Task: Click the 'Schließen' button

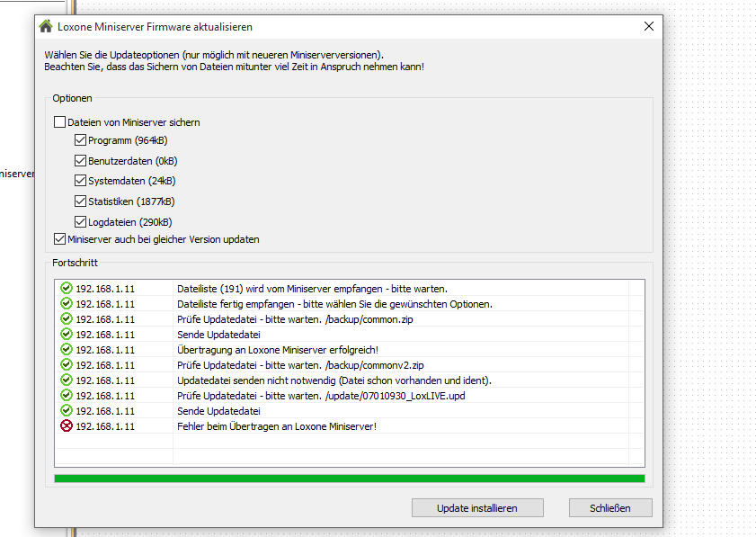Action: tap(609, 508)
